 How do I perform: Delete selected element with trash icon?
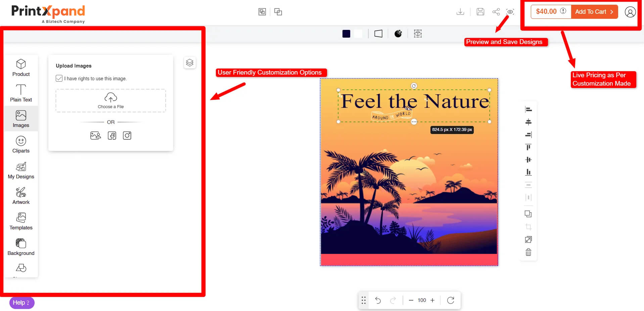pyautogui.click(x=528, y=252)
